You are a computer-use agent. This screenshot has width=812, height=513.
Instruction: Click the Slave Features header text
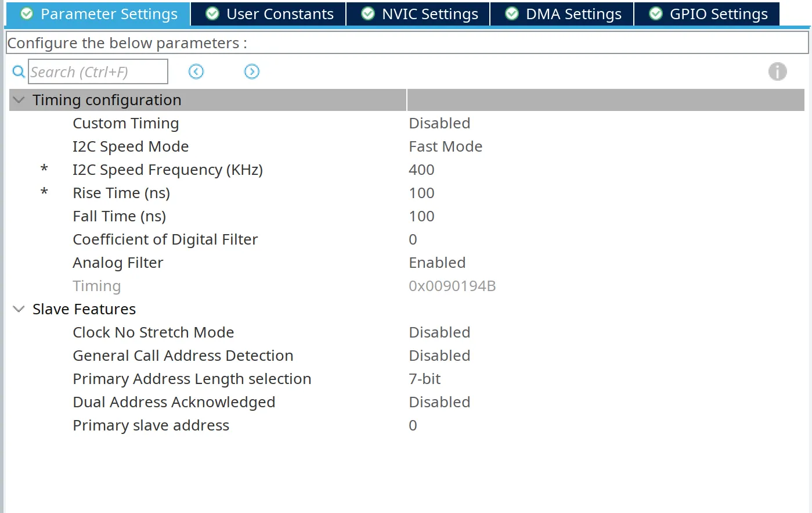tap(84, 309)
